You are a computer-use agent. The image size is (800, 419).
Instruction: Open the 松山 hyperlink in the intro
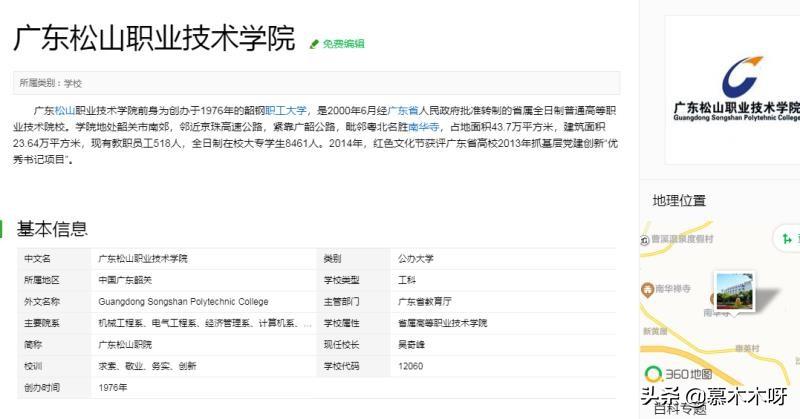click(65, 111)
